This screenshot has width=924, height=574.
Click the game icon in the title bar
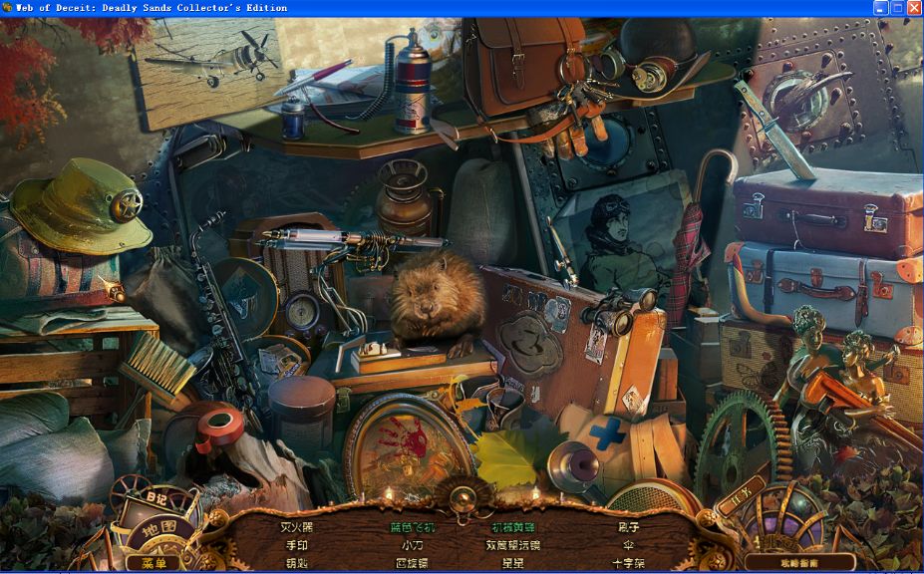[x=7, y=8]
